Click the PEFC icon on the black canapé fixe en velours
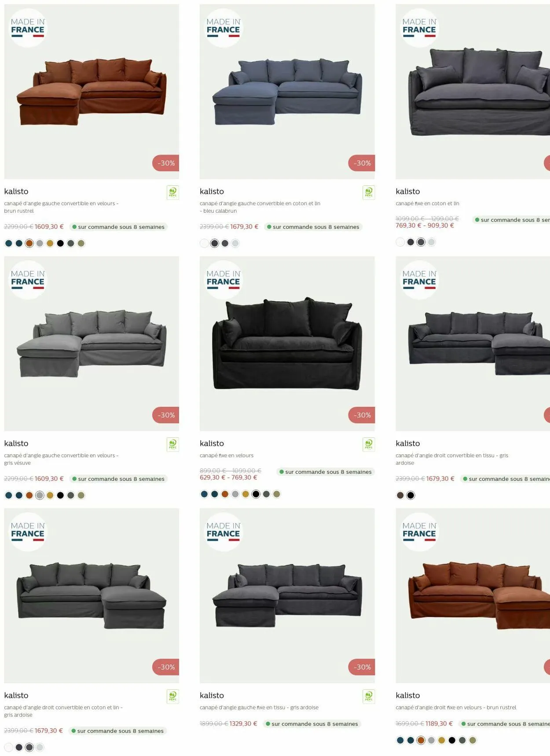This screenshot has width=550, height=756. (x=368, y=444)
